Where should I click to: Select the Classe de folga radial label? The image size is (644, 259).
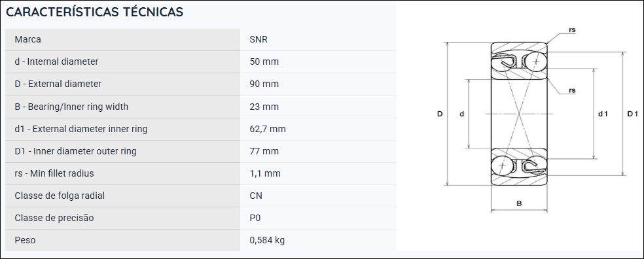pos(60,196)
